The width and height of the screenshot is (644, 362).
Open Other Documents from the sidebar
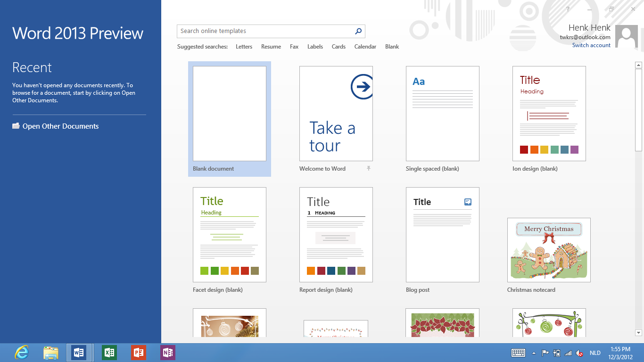tap(56, 126)
